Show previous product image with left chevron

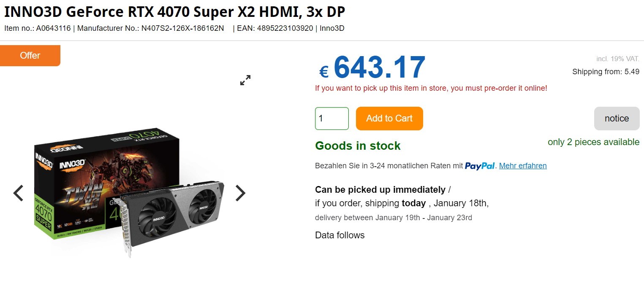click(18, 193)
